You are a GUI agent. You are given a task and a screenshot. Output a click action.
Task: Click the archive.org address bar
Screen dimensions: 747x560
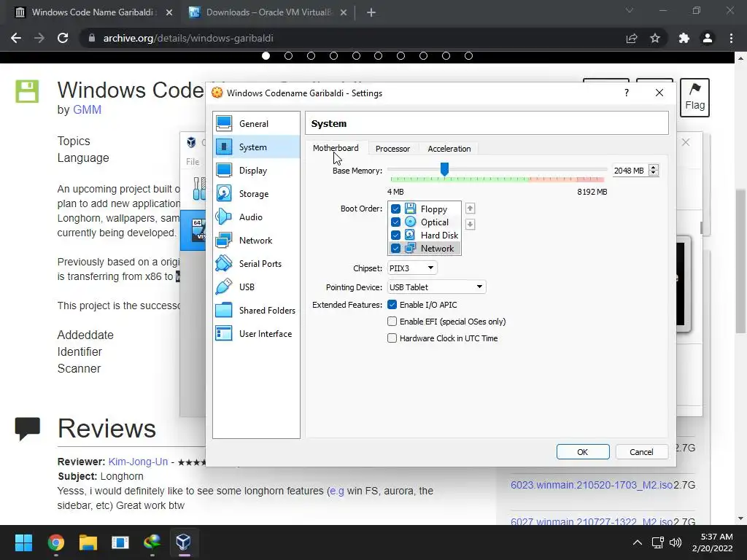point(352,38)
